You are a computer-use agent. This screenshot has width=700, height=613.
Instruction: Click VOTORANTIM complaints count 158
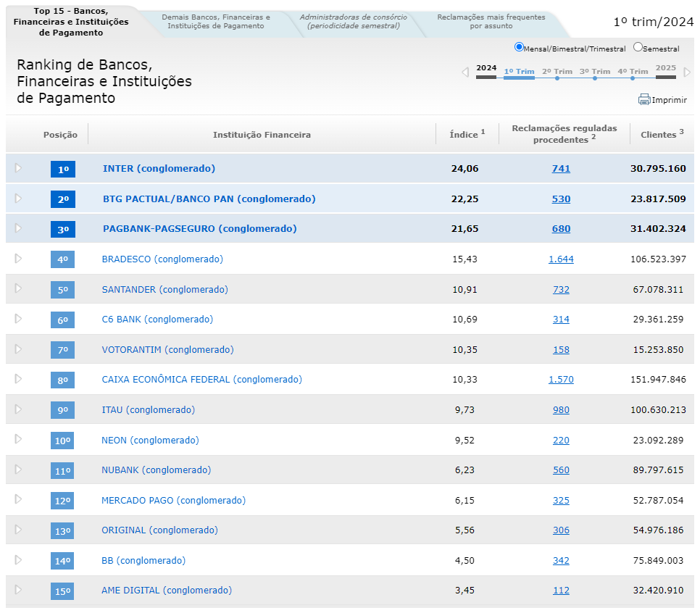(561, 349)
